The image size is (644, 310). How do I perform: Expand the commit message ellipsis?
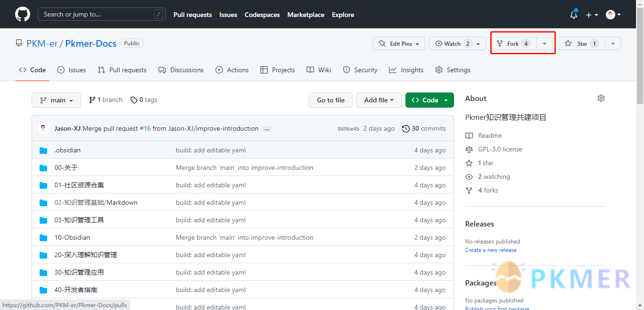coord(267,129)
